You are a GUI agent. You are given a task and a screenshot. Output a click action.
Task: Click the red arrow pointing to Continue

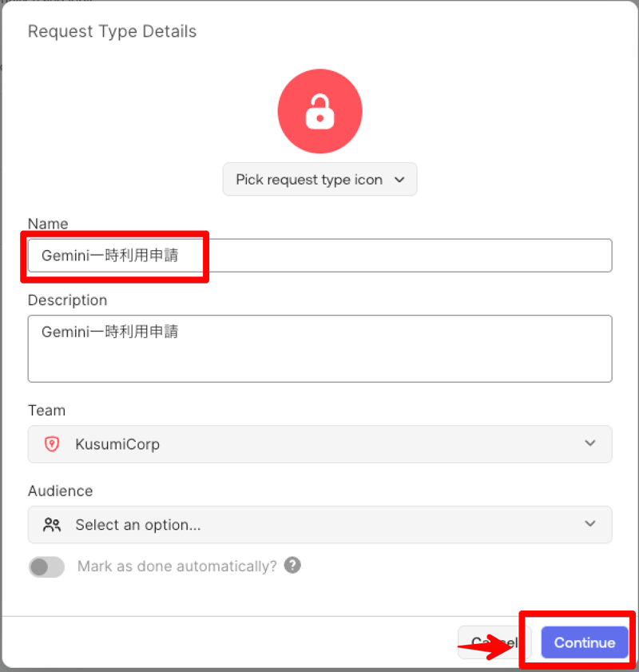tap(489, 646)
